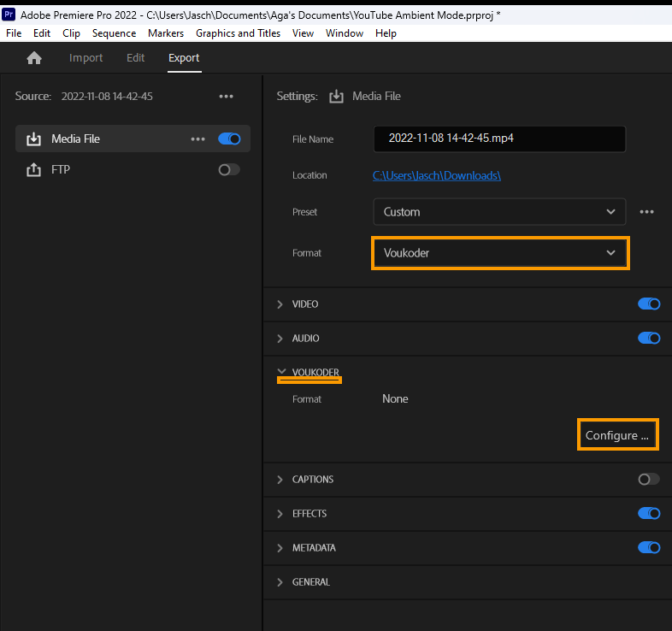Open the Edit menu
Viewport: 672px width, 631px height.
click(x=42, y=33)
